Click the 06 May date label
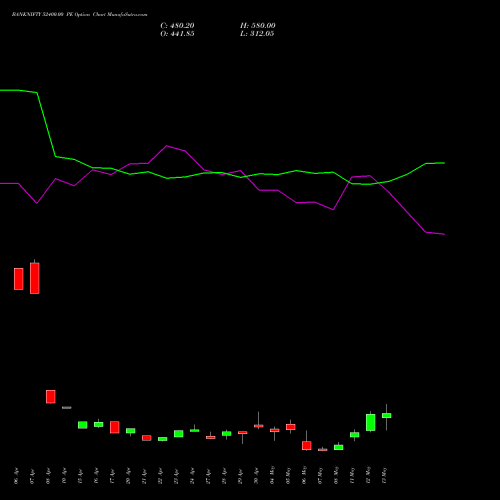 point(305,475)
